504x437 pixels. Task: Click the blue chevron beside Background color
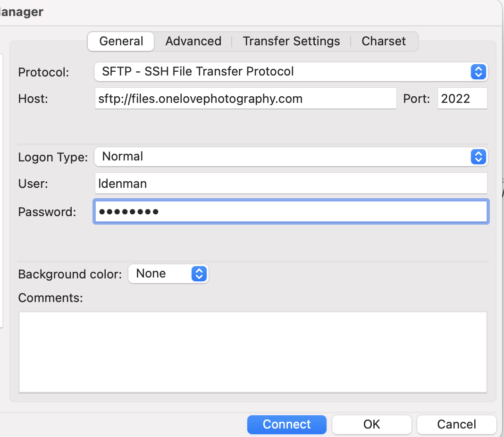[x=199, y=274]
